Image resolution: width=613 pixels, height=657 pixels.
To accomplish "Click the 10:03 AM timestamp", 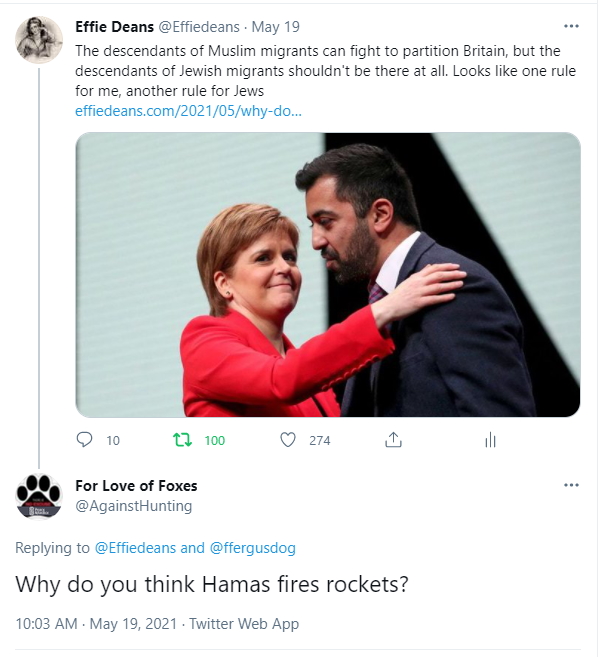I will (46, 624).
